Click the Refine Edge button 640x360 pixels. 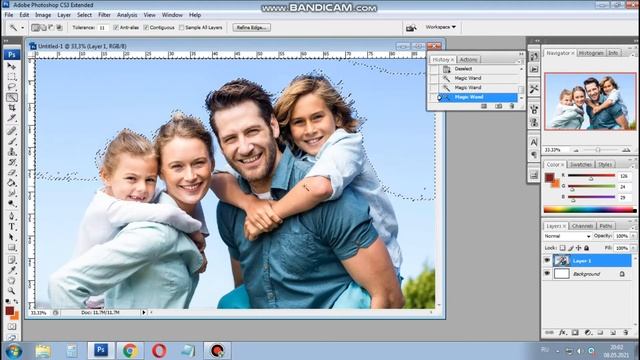tap(251, 27)
